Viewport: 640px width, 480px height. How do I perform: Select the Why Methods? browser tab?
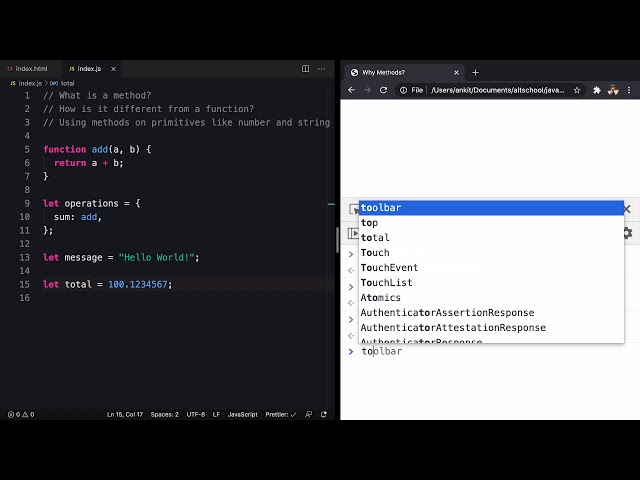[403, 72]
